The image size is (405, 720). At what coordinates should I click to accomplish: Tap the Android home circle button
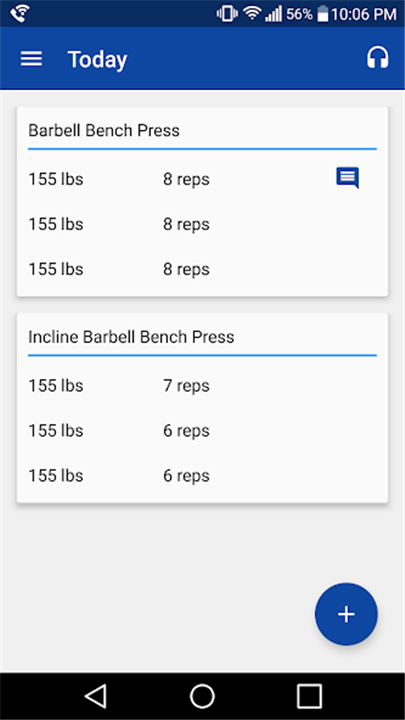202,696
